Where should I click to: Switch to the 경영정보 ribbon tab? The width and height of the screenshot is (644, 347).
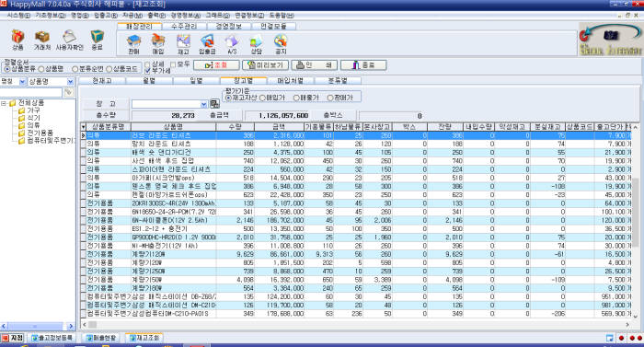tap(229, 27)
